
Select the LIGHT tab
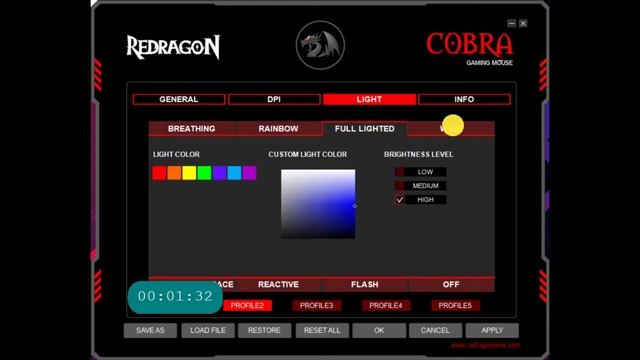369,99
